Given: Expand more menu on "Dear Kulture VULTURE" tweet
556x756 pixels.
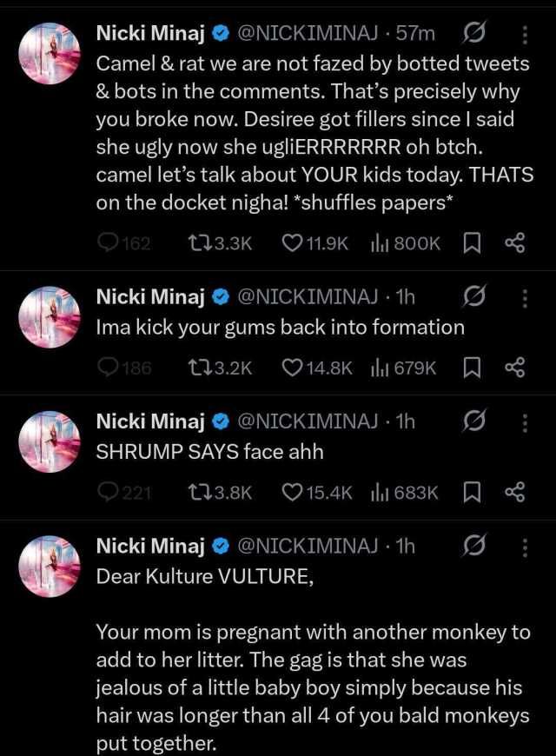Looking at the screenshot, I should pos(525,546).
